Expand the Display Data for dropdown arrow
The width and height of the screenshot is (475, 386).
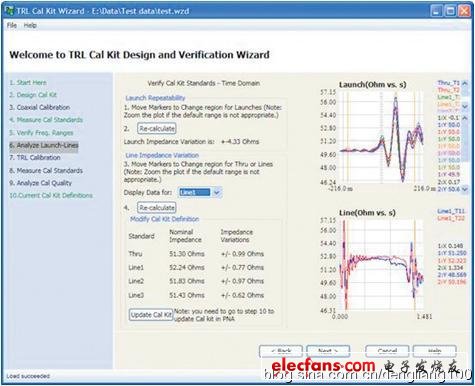coord(217,192)
